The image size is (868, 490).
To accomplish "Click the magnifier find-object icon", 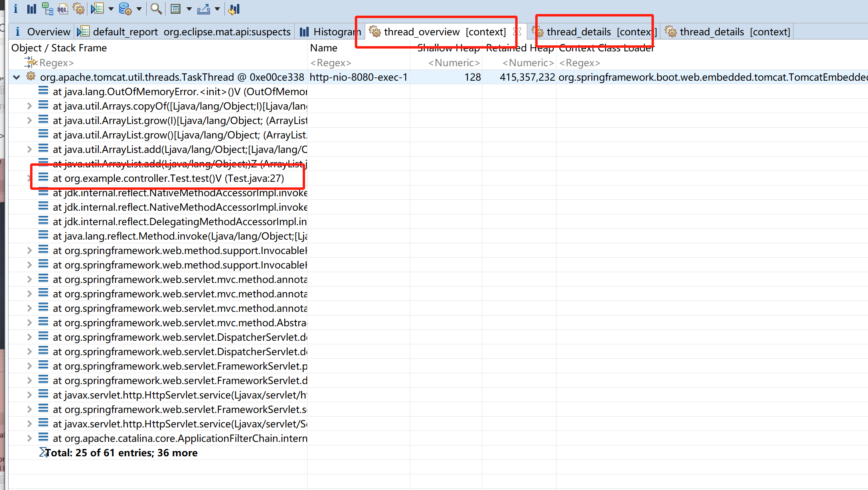I will click(x=156, y=8).
